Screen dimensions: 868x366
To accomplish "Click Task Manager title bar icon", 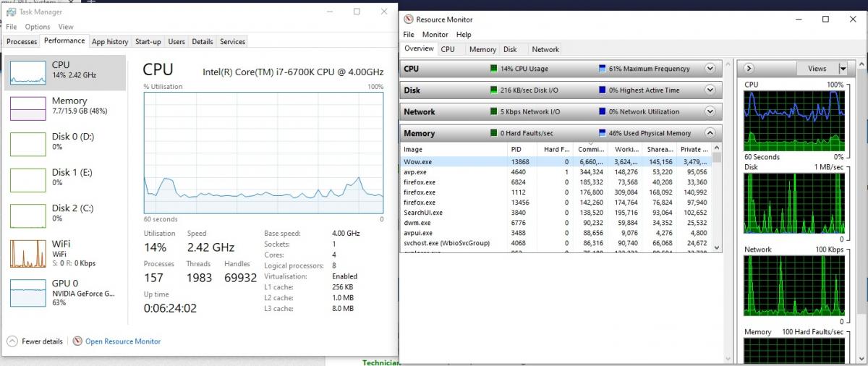I will tap(11, 12).
